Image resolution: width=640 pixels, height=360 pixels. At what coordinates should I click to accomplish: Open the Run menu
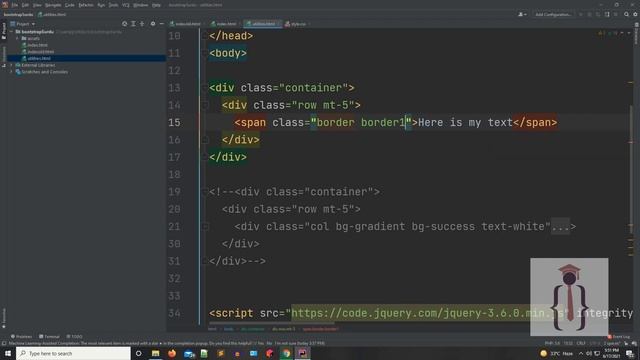[101, 5]
